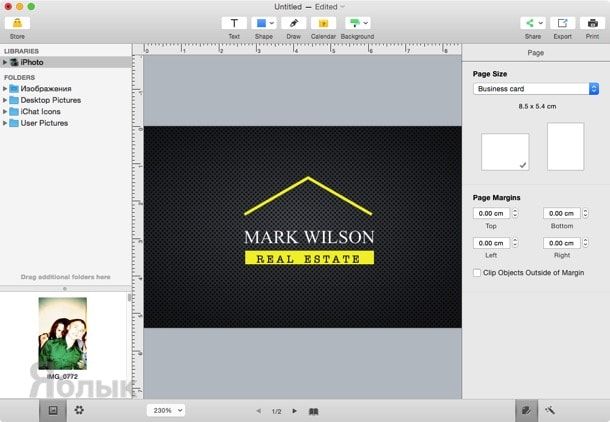This screenshot has height=422, width=610.
Task: Enable Clip Objects Outside of Margin
Action: 477,273
